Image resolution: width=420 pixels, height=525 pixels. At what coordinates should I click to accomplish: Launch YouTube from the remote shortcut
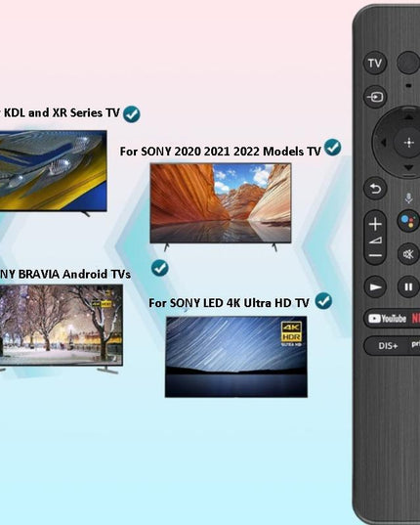coord(387,319)
